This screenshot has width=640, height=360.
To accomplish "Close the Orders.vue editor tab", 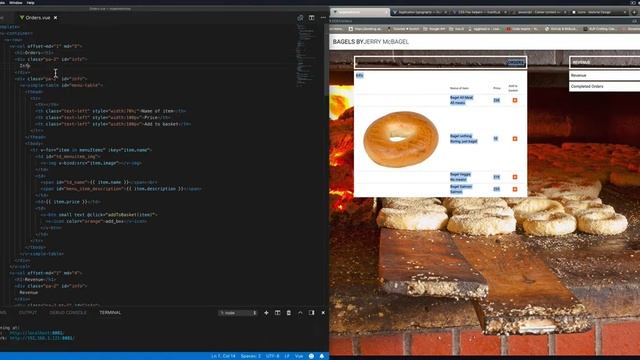I will 56,18.
